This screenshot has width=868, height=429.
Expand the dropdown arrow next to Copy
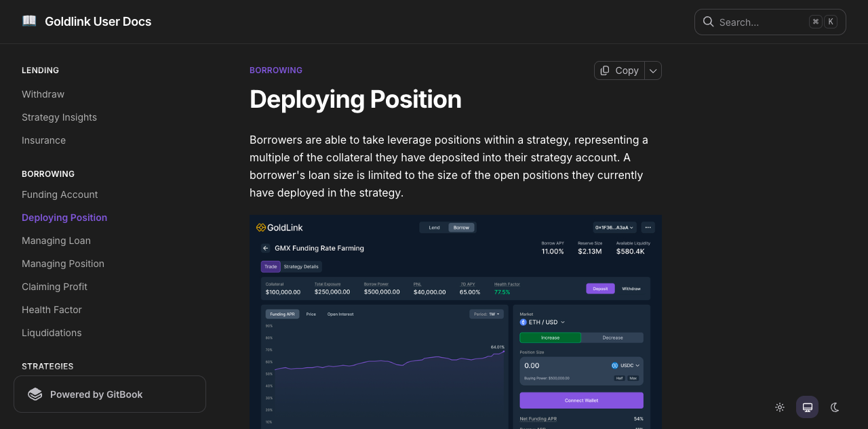[652, 70]
